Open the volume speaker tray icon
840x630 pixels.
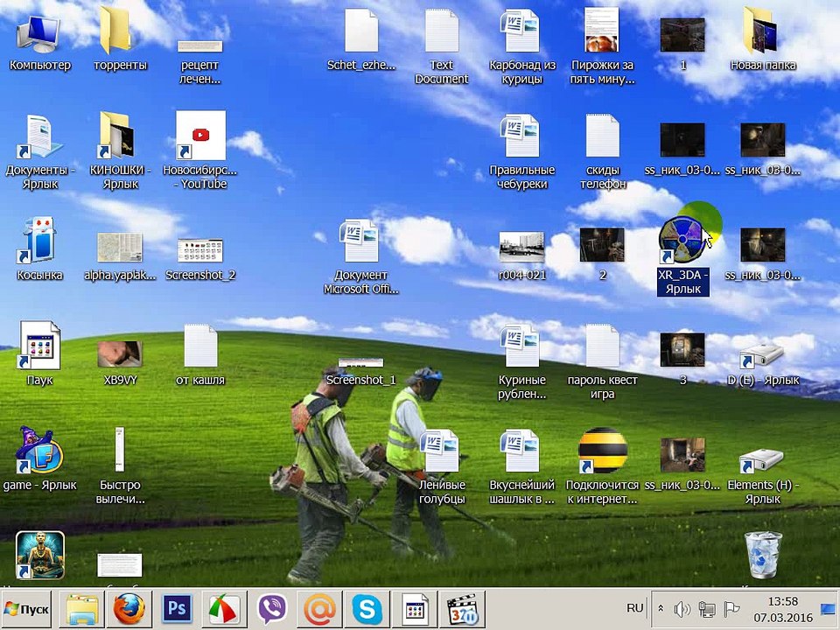pyautogui.click(x=682, y=609)
